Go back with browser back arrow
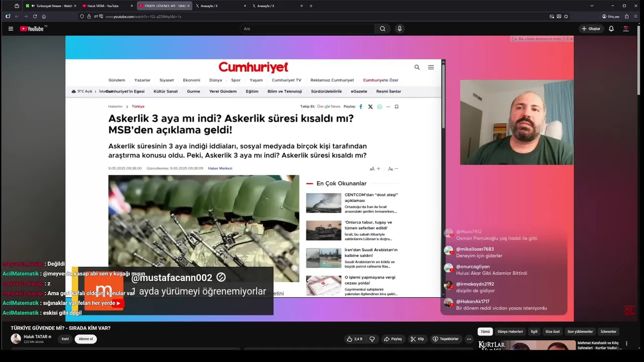Screen dimensions: 644x362 [16, 17]
